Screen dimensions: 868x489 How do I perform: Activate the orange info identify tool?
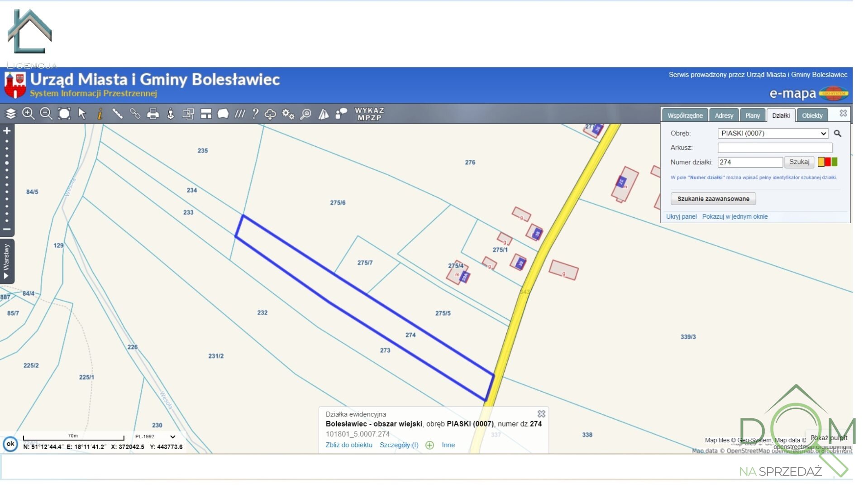pos(100,114)
